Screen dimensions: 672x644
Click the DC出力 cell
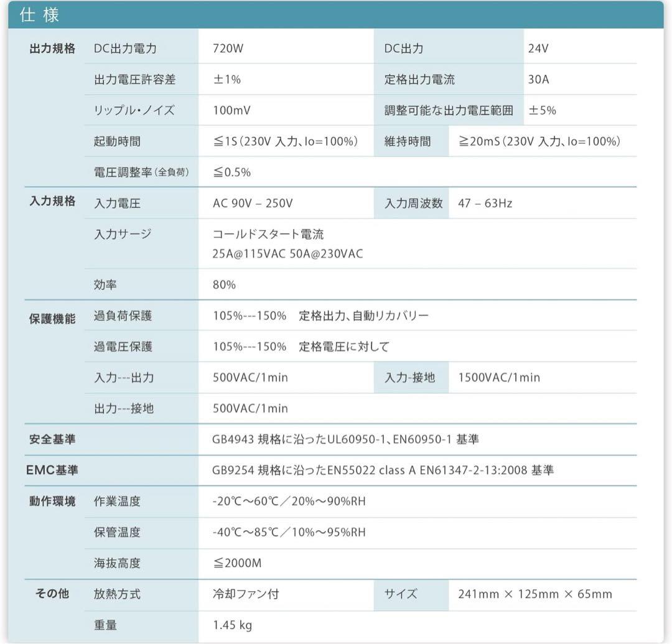[x=405, y=47]
